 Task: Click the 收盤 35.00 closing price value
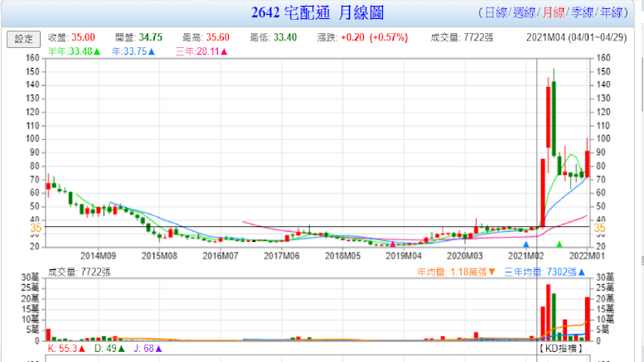coord(84,37)
